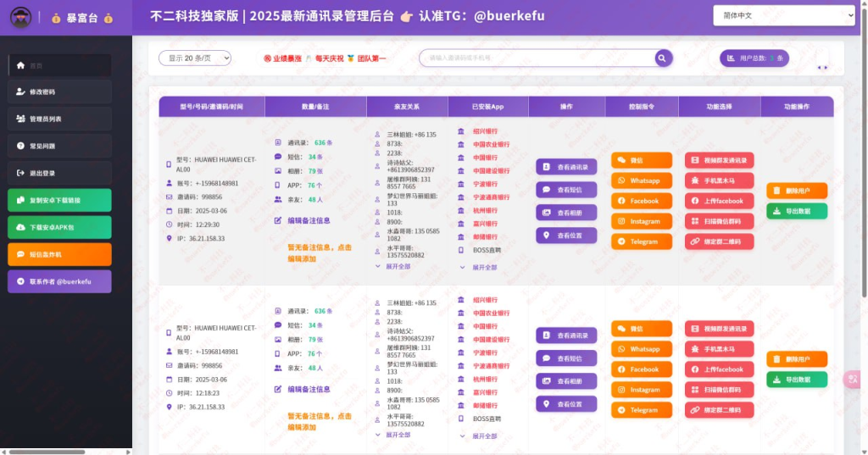Click 编辑备注信息 in the 12:29:30 row

click(303, 220)
